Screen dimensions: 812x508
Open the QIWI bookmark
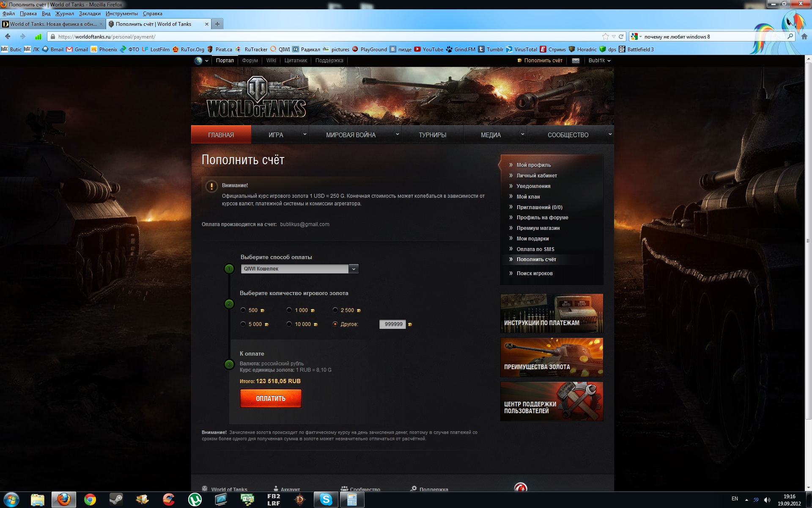coord(280,49)
